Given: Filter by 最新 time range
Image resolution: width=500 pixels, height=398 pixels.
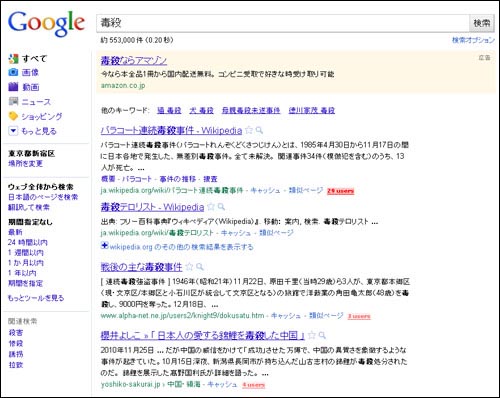Looking at the screenshot, I should 15,232.
